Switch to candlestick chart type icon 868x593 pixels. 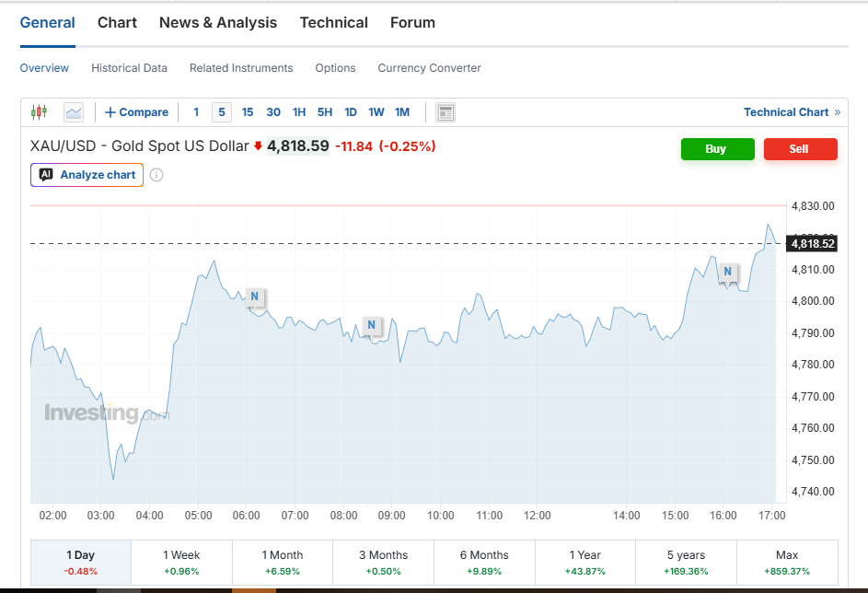39,112
